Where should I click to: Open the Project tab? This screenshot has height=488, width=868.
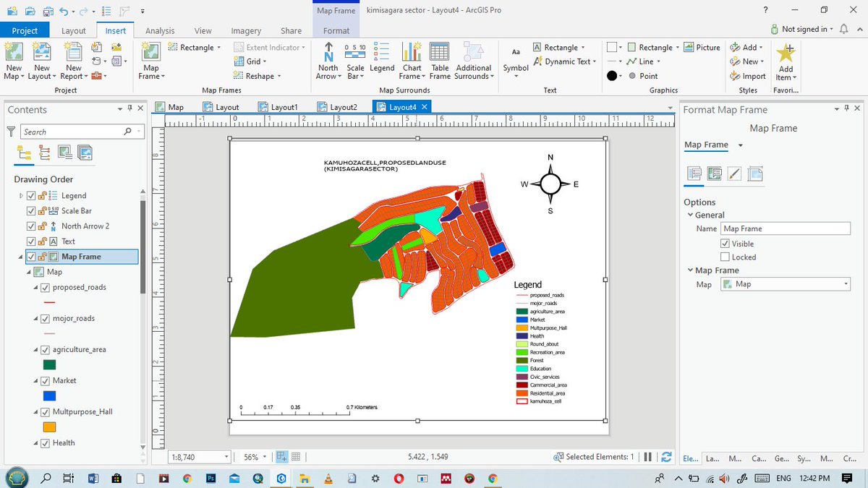[x=25, y=30]
